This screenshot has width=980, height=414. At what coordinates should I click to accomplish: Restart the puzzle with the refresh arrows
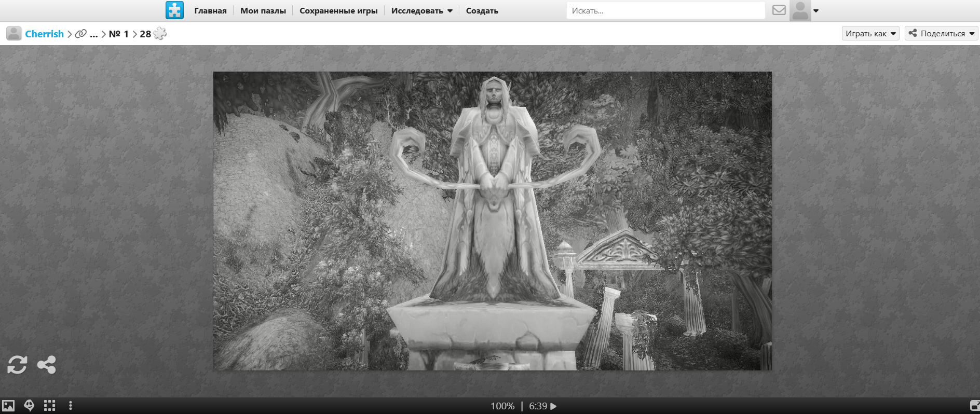[x=17, y=365]
